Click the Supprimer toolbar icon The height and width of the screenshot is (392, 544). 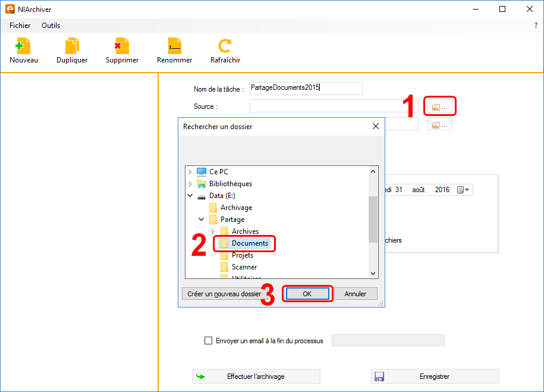click(x=122, y=47)
